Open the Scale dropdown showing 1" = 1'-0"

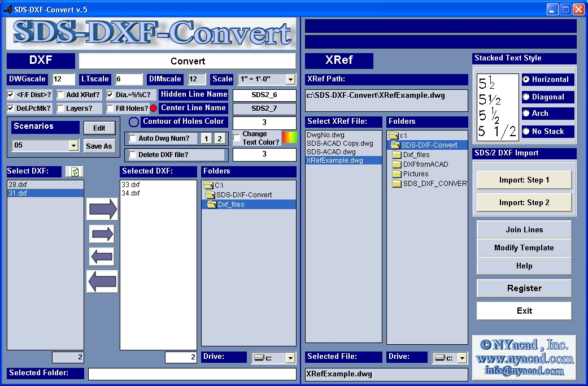(x=290, y=80)
